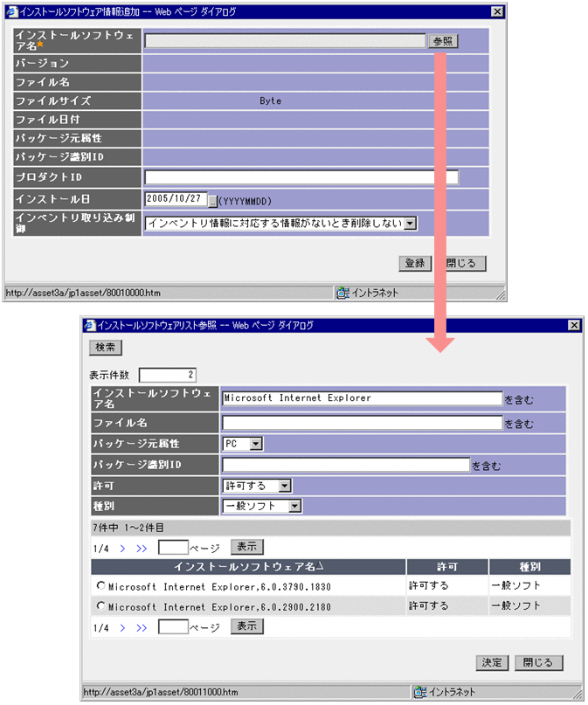Viewport: 588px width, 705px height.
Task: Go to next page using top > link
Action: click(122, 549)
